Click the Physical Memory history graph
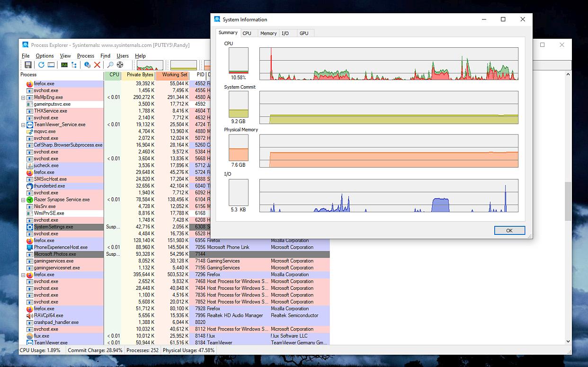This screenshot has height=367, width=588. click(389, 151)
